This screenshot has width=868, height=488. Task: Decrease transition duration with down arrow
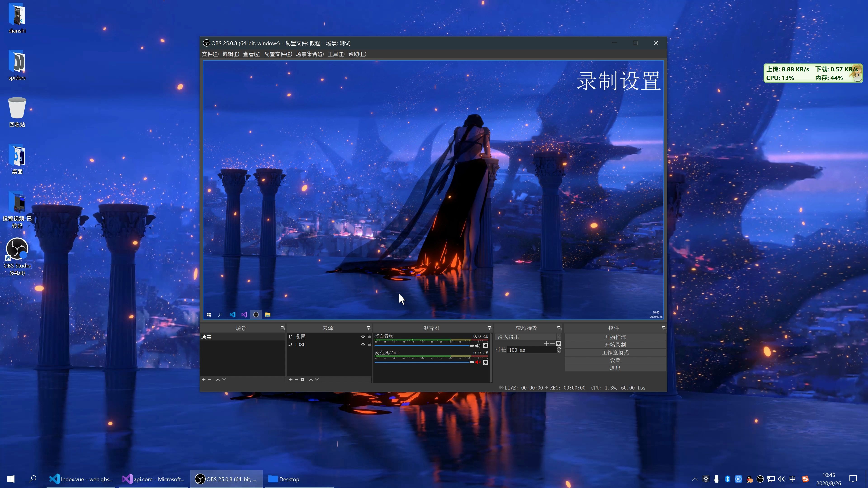click(x=559, y=352)
